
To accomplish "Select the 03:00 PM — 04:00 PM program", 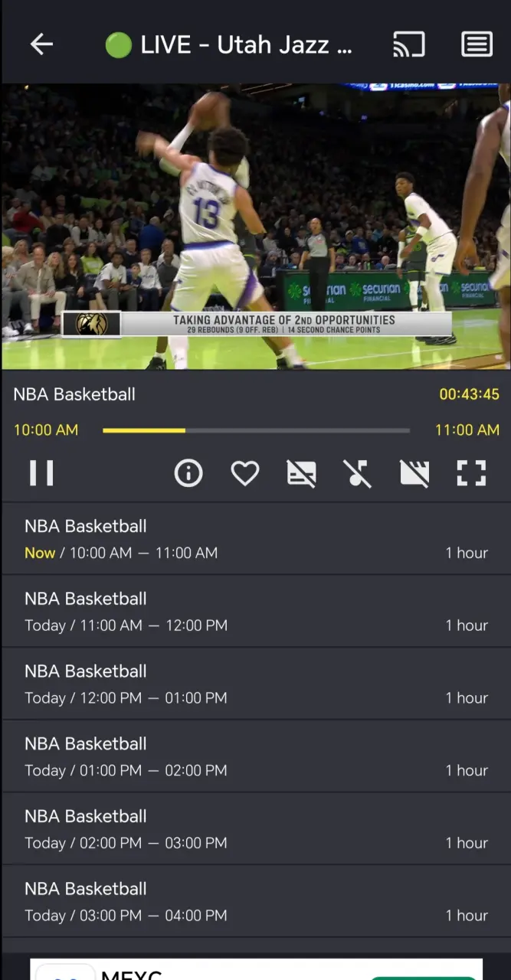I will [x=256, y=902].
